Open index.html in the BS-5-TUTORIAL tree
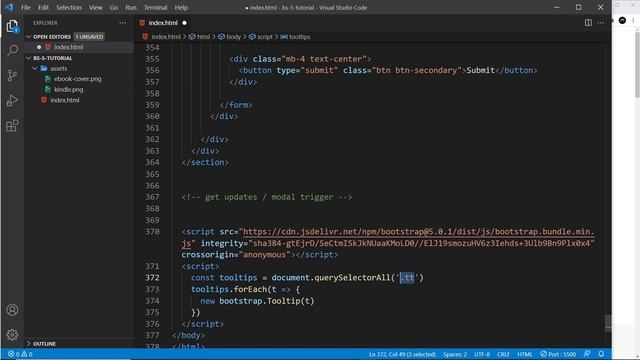 click(x=65, y=100)
